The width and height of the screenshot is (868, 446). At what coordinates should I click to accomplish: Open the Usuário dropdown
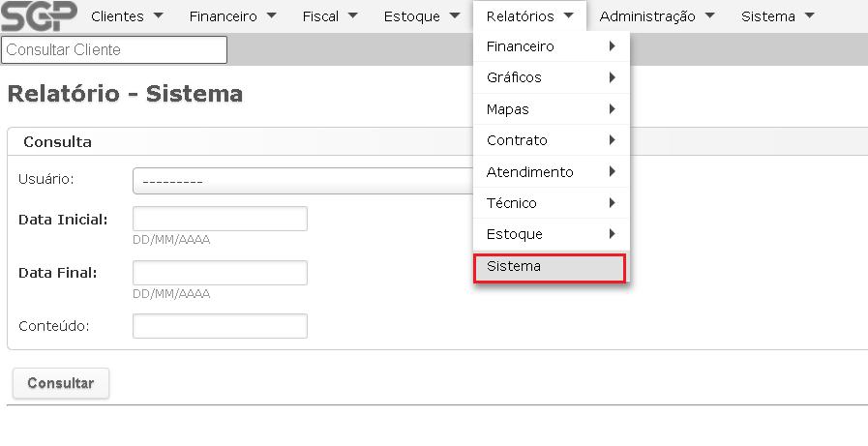[x=302, y=181]
